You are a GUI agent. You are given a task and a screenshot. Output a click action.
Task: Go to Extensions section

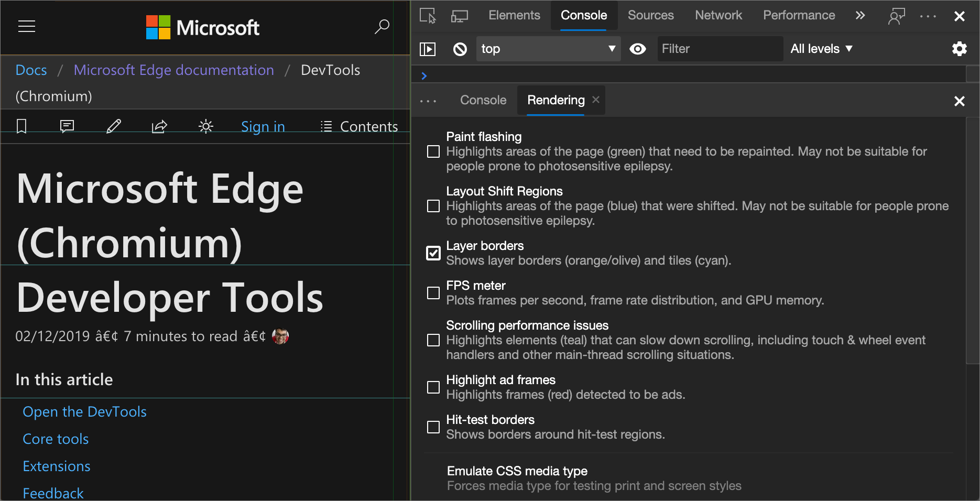point(57,466)
